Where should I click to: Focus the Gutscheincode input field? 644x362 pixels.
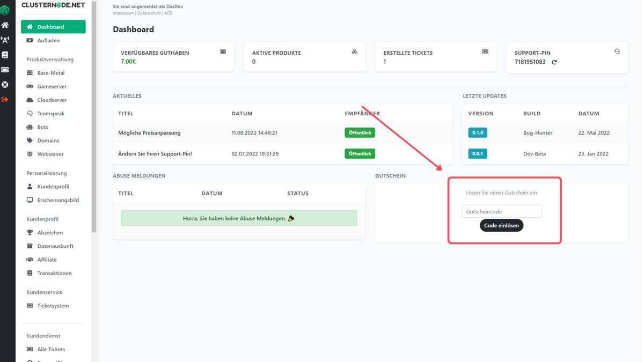click(x=501, y=211)
